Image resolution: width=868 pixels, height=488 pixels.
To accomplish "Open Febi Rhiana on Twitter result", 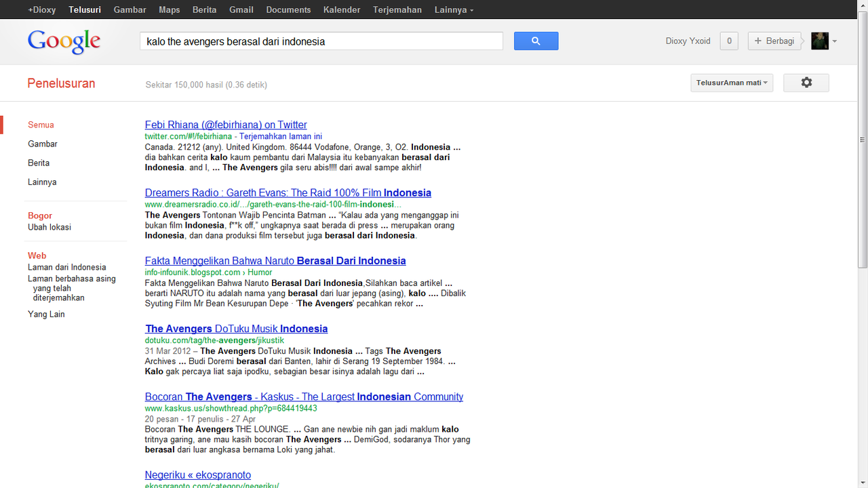I will click(226, 125).
